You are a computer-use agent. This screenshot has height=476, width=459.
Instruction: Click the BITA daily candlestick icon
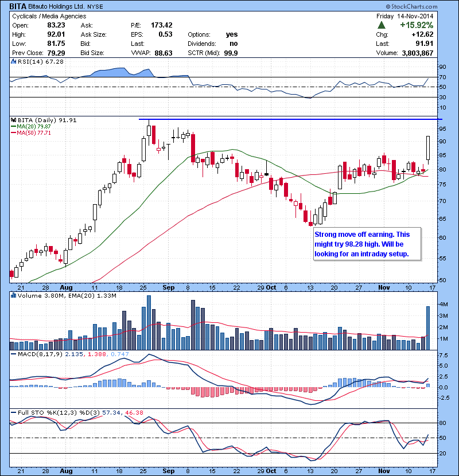(x=13, y=120)
